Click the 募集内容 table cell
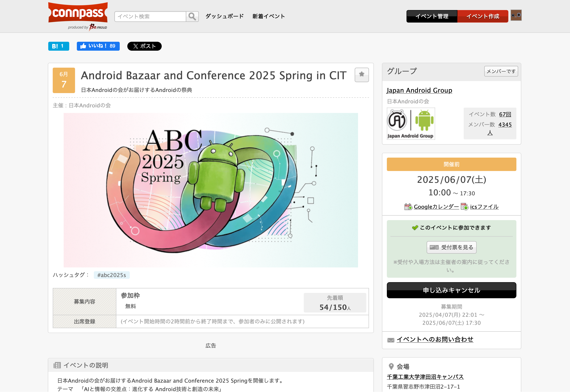This screenshot has width=570, height=392. click(x=84, y=302)
